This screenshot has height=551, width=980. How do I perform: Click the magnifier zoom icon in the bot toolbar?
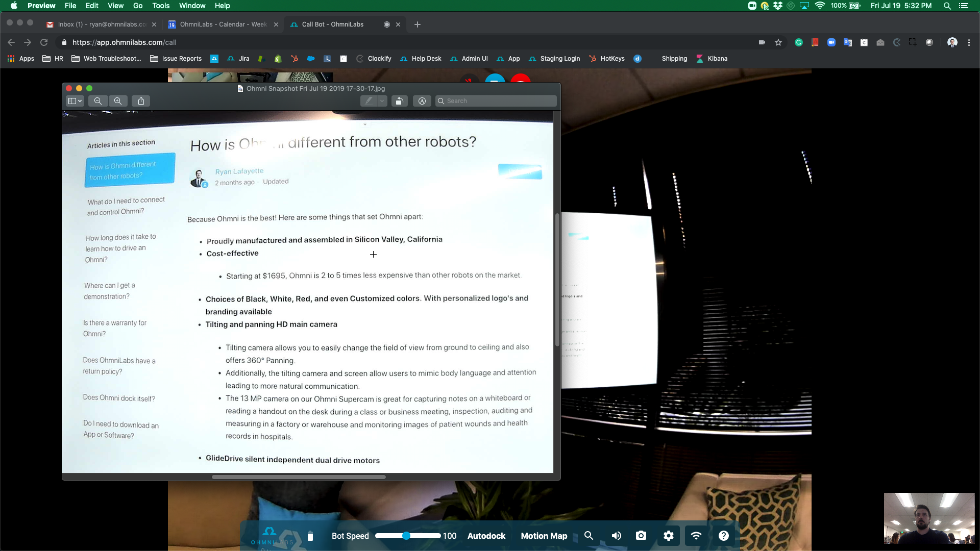click(x=589, y=536)
